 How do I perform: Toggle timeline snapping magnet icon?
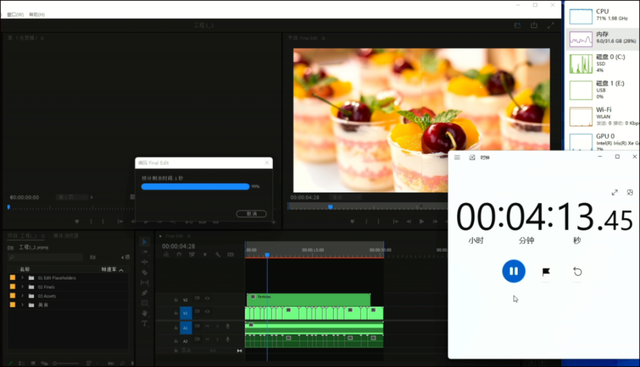[179, 254]
